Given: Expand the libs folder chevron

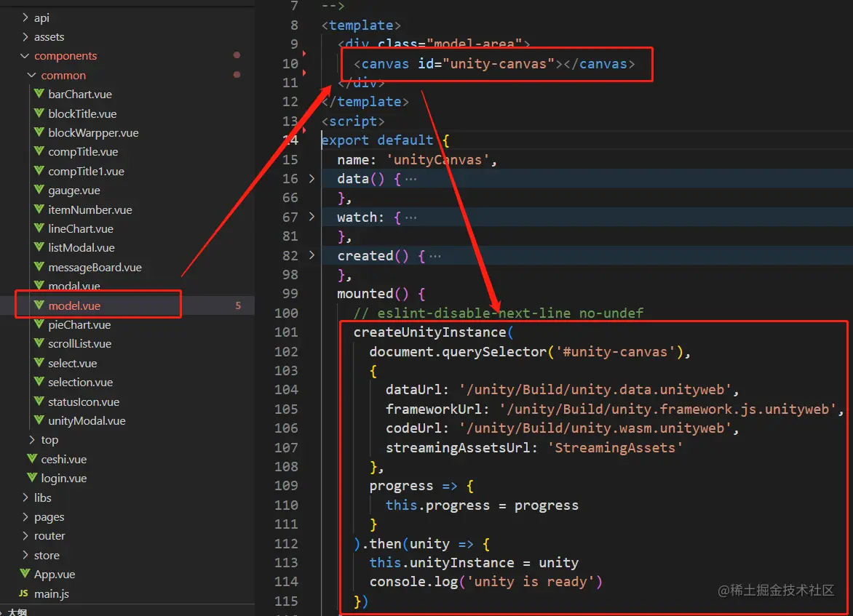Looking at the screenshot, I should (25, 497).
